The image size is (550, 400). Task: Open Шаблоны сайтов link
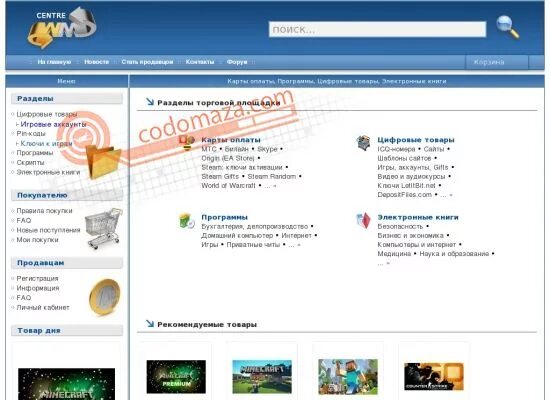[404, 158]
